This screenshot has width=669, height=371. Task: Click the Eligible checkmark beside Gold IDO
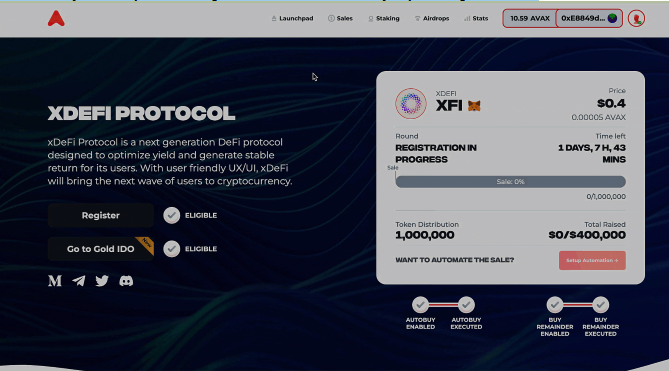coord(172,249)
